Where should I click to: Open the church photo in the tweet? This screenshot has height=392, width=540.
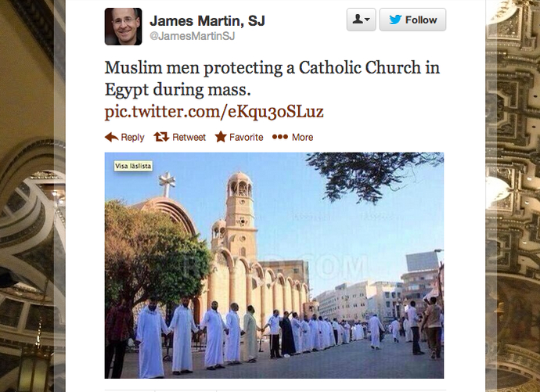point(274,265)
